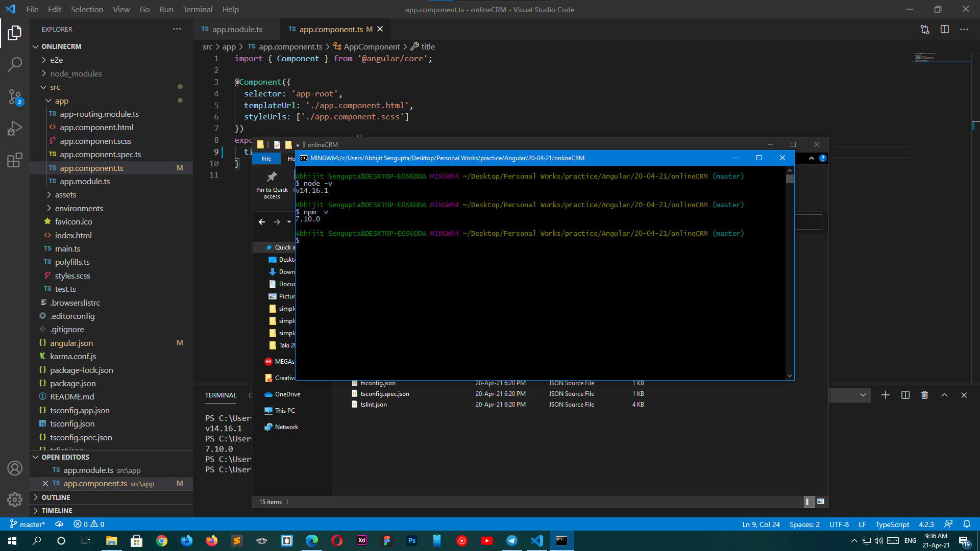Open the Search view in activity bar
Image resolution: width=980 pixels, height=551 pixels.
click(15, 64)
